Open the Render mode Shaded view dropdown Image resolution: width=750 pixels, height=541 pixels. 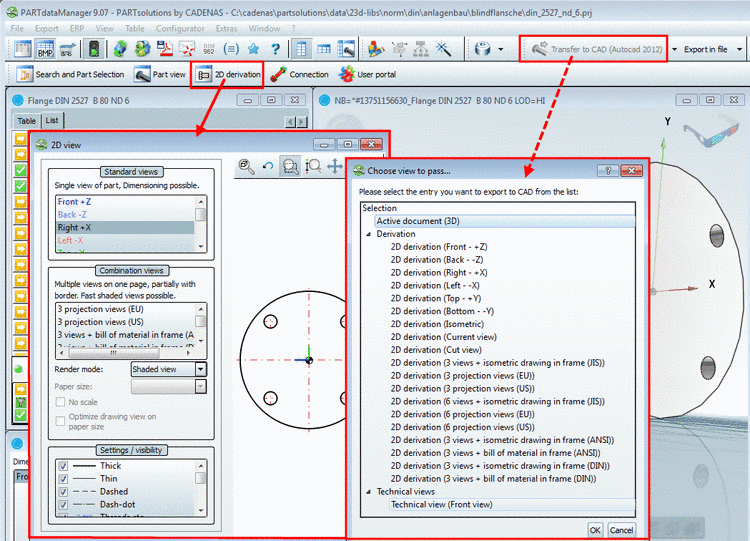(x=168, y=369)
